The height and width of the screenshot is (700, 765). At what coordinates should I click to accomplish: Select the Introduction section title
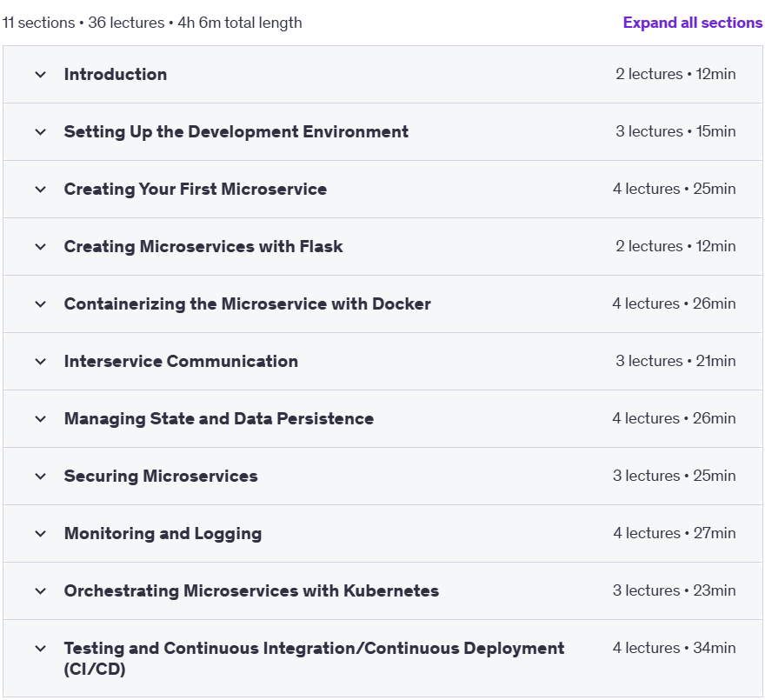(116, 74)
